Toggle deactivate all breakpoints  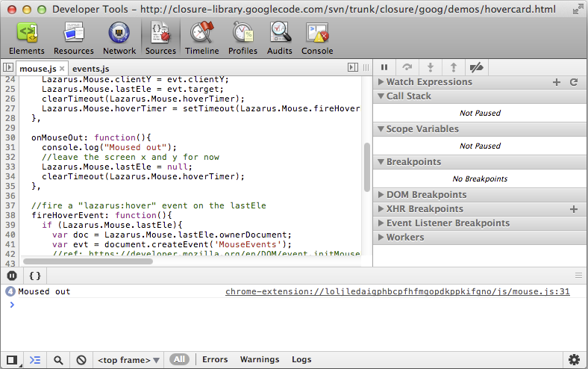tap(476, 67)
